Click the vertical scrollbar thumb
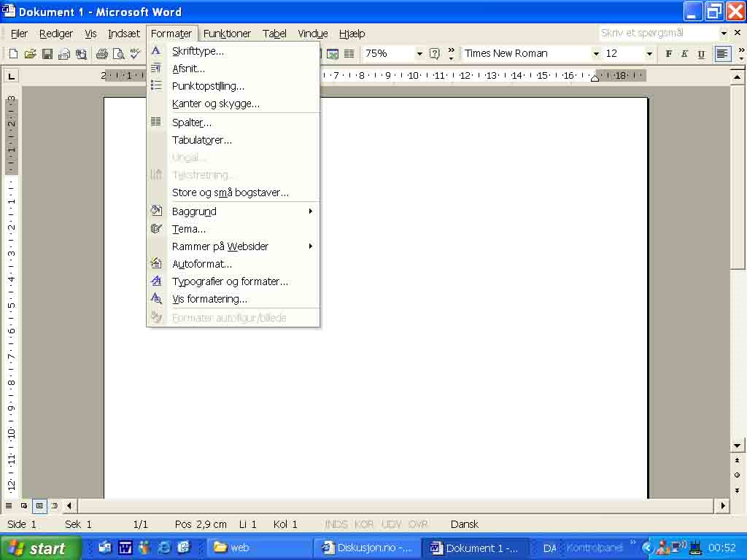This screenshot has height=560, width=747. (737, 176)
